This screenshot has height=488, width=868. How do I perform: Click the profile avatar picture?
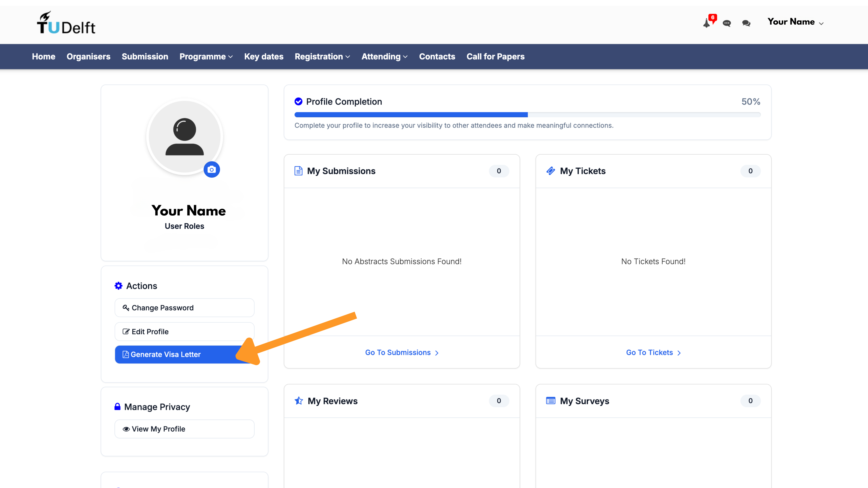pyautogui.click(x=185, y=137)
